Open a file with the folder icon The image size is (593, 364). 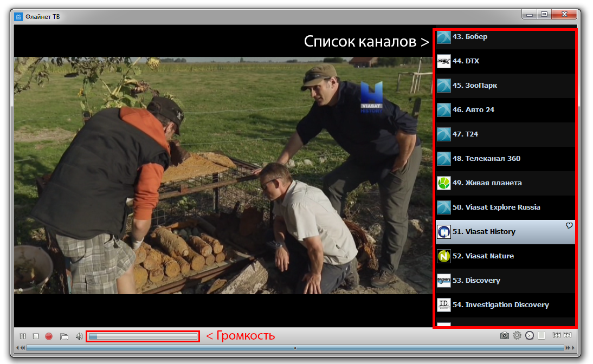point(64,336)
